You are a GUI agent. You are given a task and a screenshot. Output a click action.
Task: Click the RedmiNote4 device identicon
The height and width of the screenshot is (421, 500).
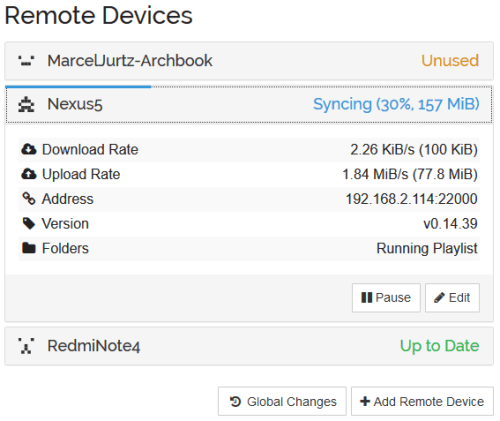(26, 346)
